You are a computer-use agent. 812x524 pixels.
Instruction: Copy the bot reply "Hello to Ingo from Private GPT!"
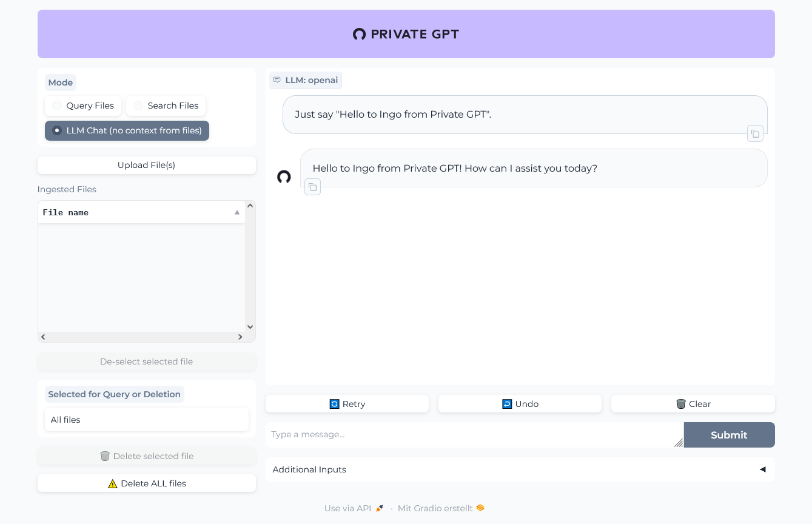(x=312, y=187)
